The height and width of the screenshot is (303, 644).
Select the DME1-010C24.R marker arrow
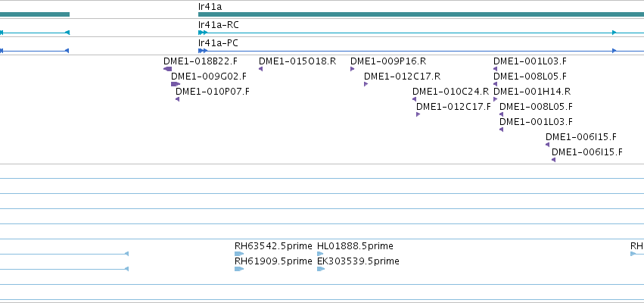[x=415, y=99]
